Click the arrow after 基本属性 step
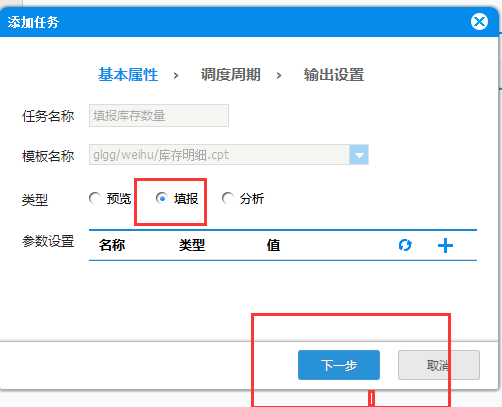The width and height of the screenshot is (502, 407). tap(176, 75)
